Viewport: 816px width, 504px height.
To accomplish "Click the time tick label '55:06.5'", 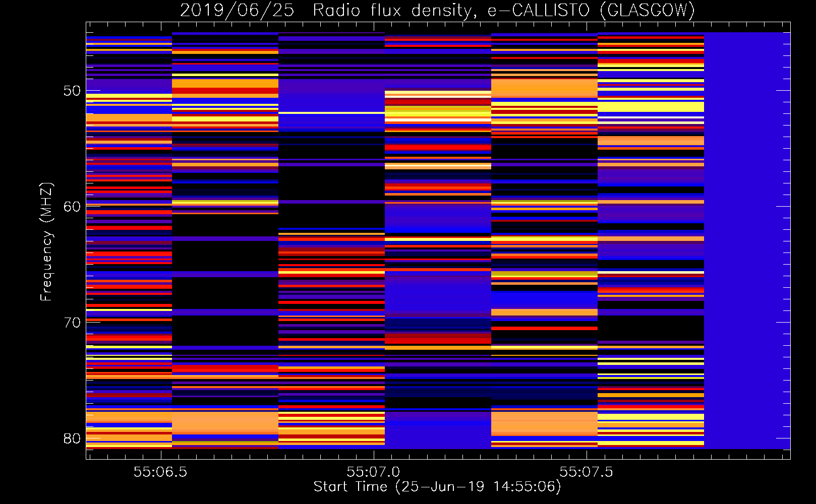I will (160, 472).
